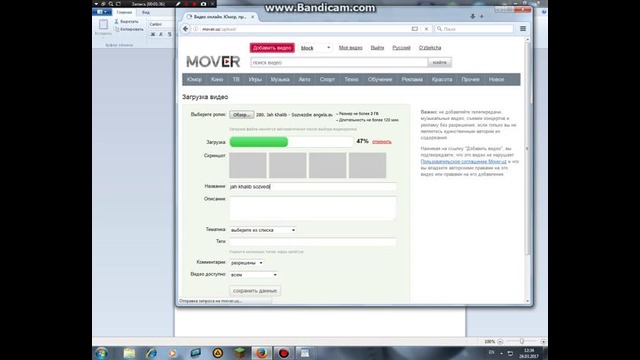Toggle italic formatting in WordPad
Viewport: 640px width, 360px height.
[x=161, y=35]
